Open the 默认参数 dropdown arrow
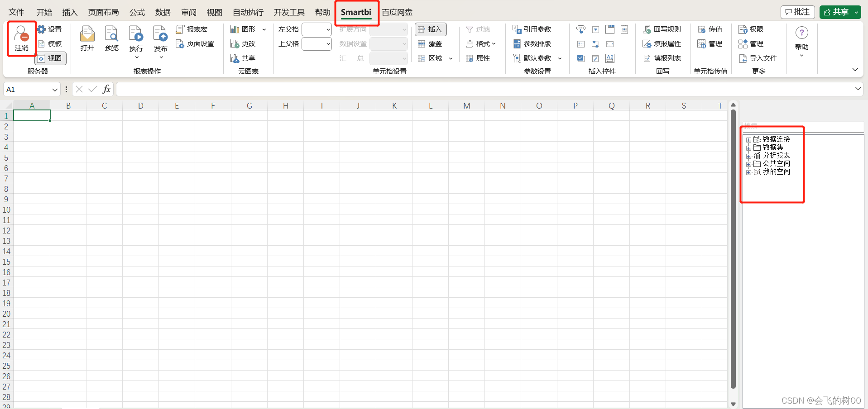868x409 pixels. 560,58
